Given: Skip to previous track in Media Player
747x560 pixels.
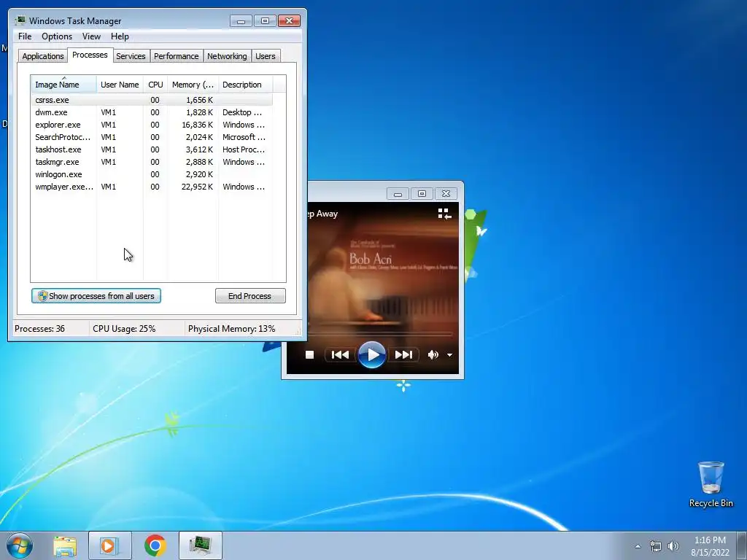Looking at the screenshot, I should pos(340,355).
